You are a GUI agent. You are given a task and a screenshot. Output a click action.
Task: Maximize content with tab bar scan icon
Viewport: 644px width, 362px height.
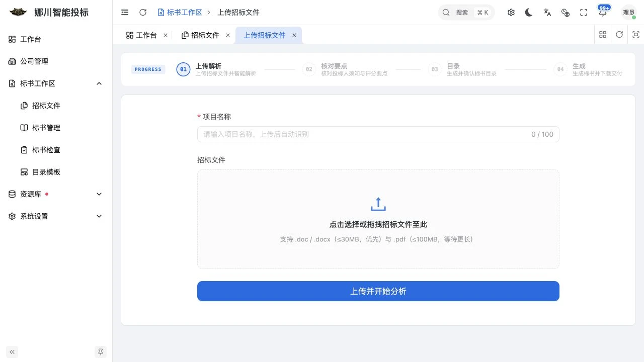636,35
